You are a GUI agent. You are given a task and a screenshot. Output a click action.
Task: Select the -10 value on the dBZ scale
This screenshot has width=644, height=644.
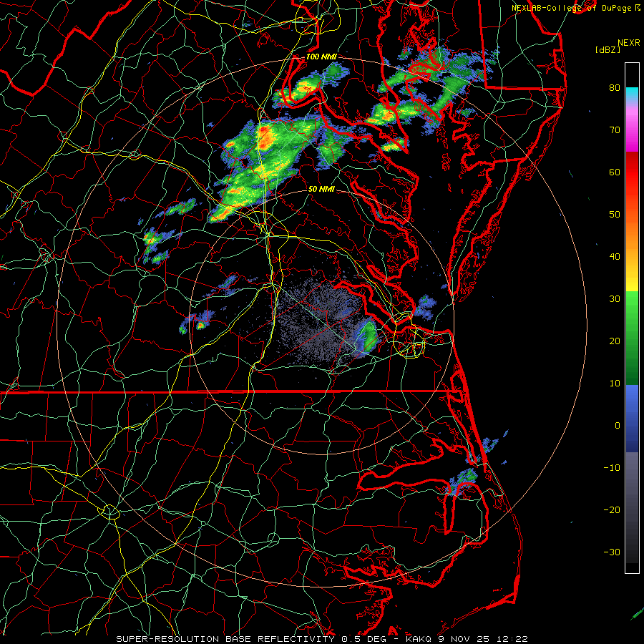pos(612,468)
